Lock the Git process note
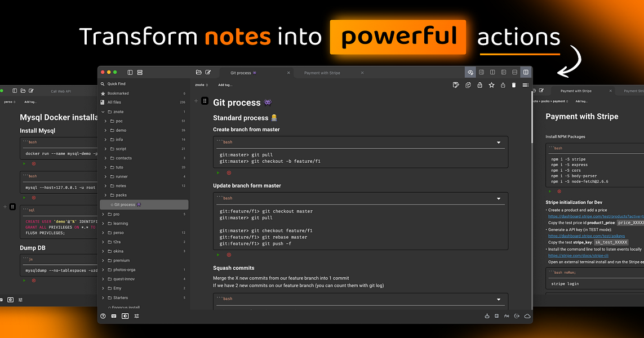 pos(479,84)
